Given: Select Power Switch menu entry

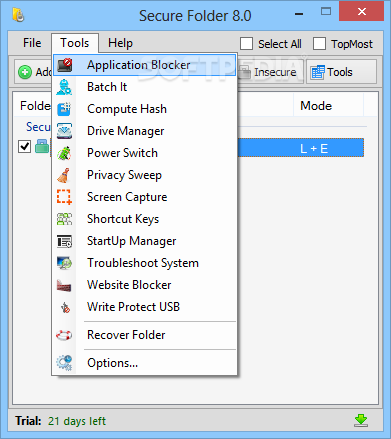Looking at the screenshot, I should tap(144, 153).
